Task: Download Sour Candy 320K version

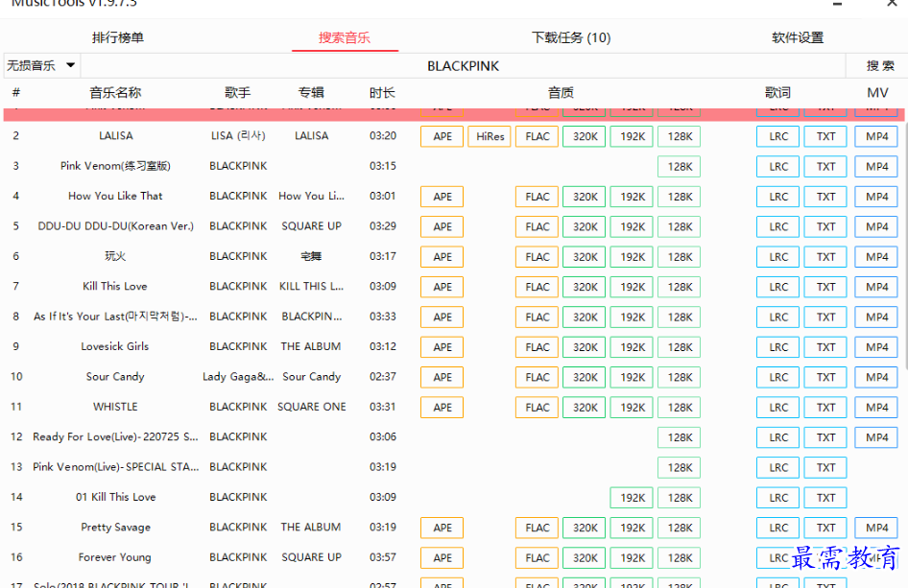Action: point(585,377)
